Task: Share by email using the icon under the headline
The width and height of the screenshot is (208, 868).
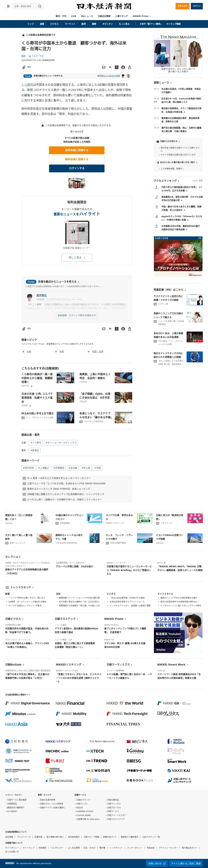Action: coord(104,67)
